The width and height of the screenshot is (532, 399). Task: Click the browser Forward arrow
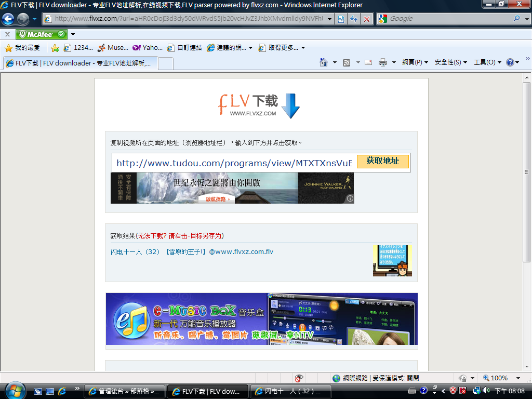(23, 19)
